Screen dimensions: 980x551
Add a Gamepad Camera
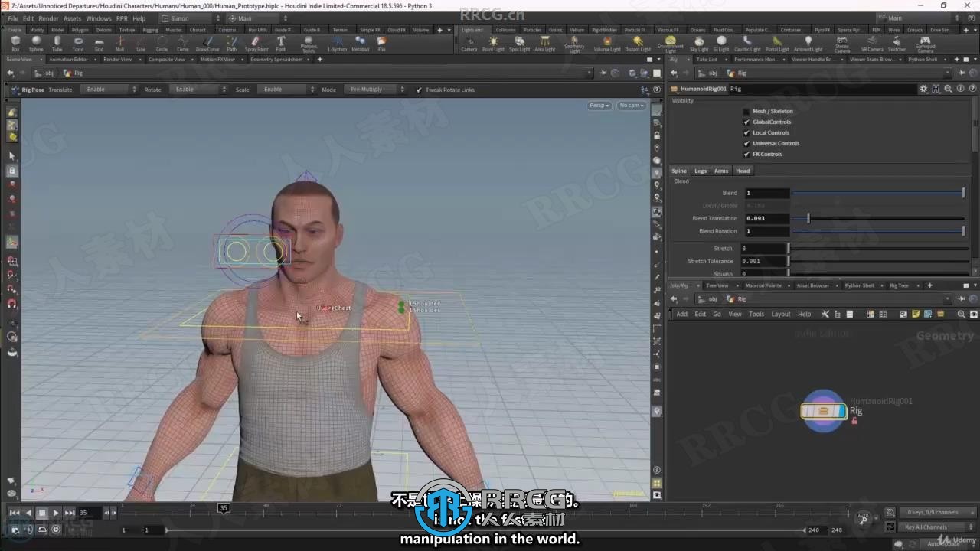tap(925, 44)
